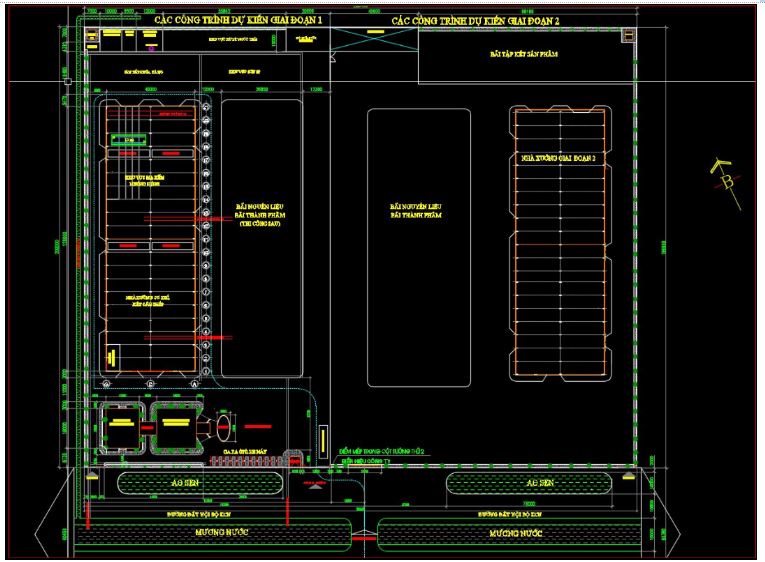Click red parking block next to motorbike garage

(x=295, y=460)
